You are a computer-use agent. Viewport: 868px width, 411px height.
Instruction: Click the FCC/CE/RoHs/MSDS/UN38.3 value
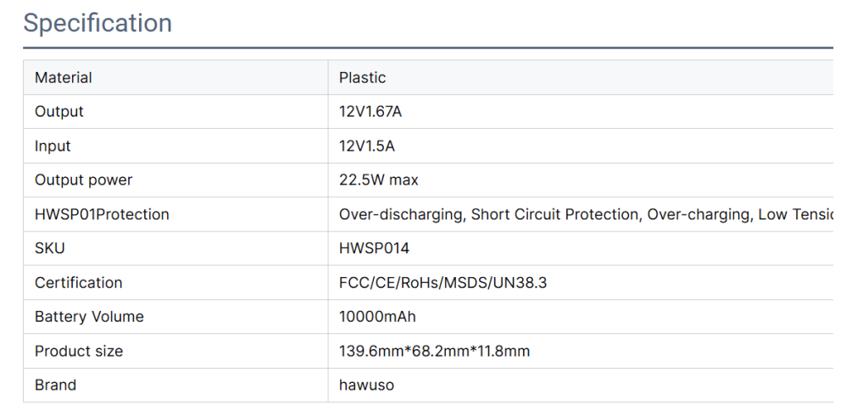[x=442, y=283]
